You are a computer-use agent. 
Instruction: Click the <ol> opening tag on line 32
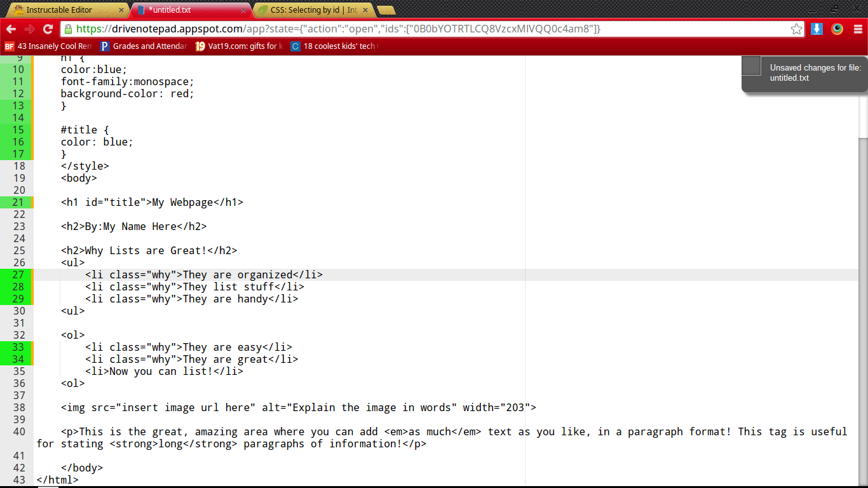pos(73,335)
